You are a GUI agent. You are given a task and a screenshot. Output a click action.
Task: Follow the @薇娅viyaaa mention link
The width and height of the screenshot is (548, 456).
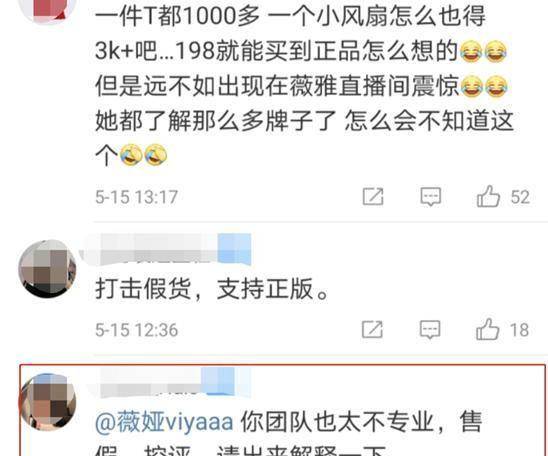tap(164, 422)
